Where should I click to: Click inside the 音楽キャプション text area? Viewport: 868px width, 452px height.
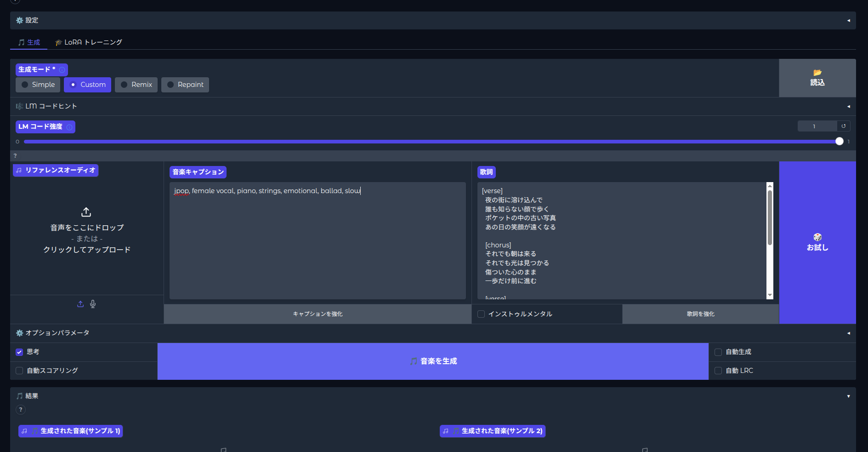[318, 241]
